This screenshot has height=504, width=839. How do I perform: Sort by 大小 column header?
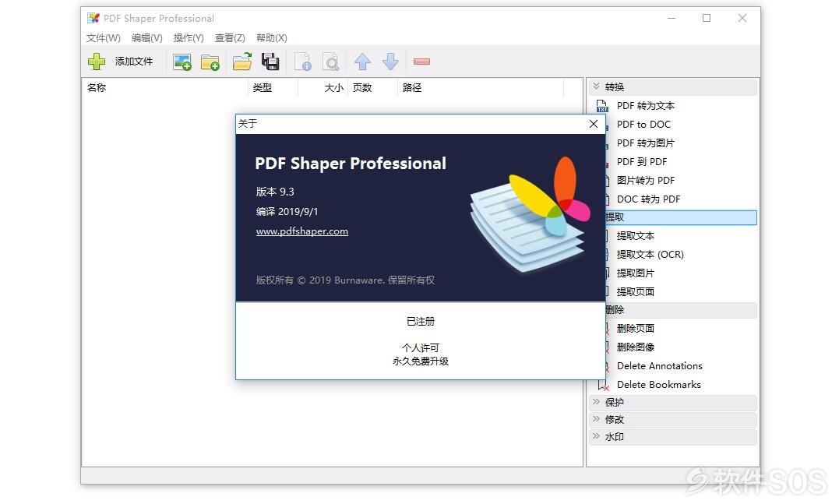coord(323,88)
